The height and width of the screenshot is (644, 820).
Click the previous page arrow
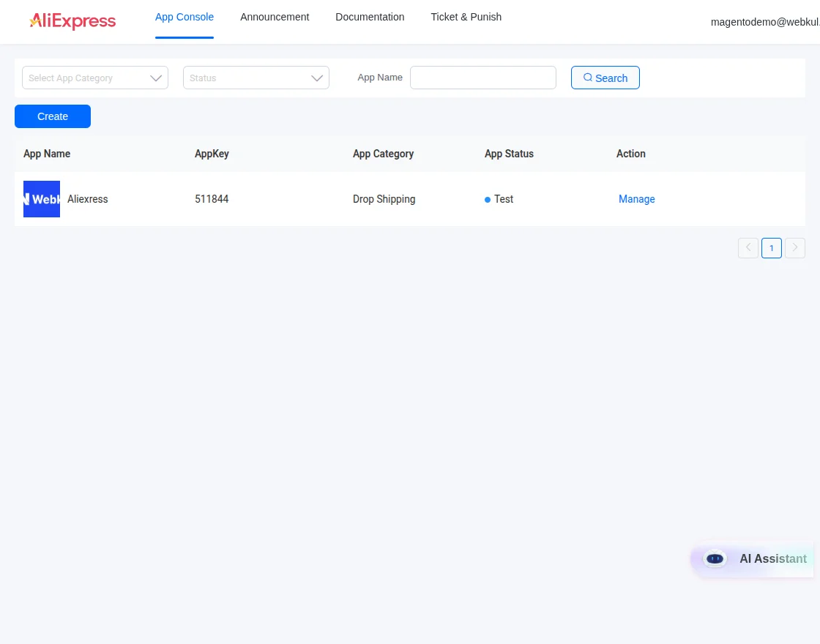[748, 247]
